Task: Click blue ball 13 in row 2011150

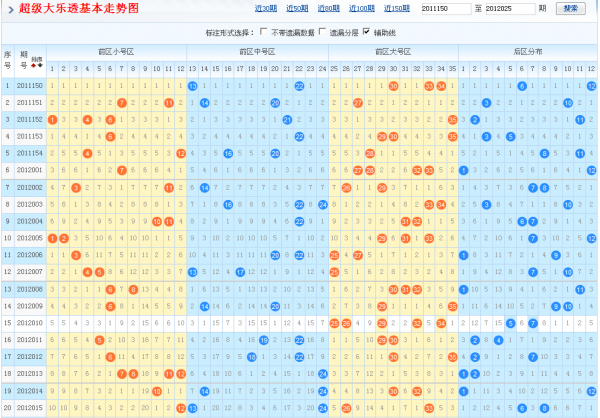Action: 192,86
